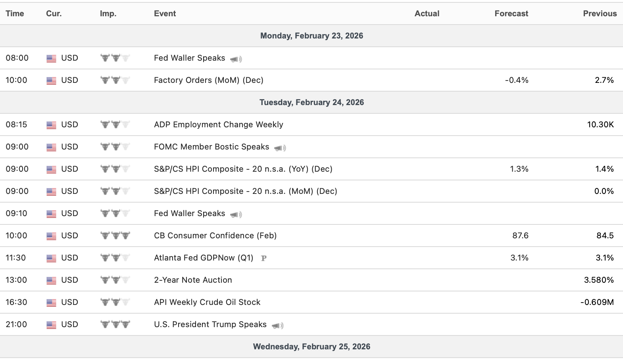Screen dimensions: 623x364
Task: Click preliminary 'P' icon next to Atlanta Fed GDPNow
Action: pos(263,258)
